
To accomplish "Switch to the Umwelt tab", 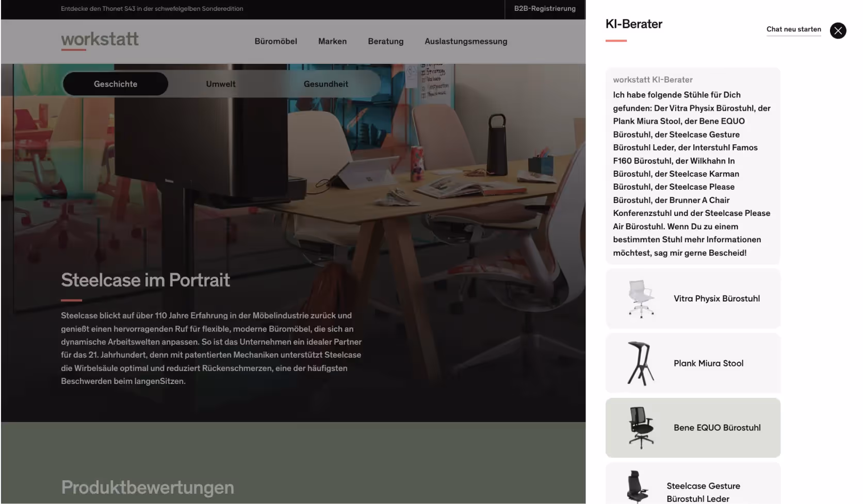I will pyautogui.click(x=221, y=84).
